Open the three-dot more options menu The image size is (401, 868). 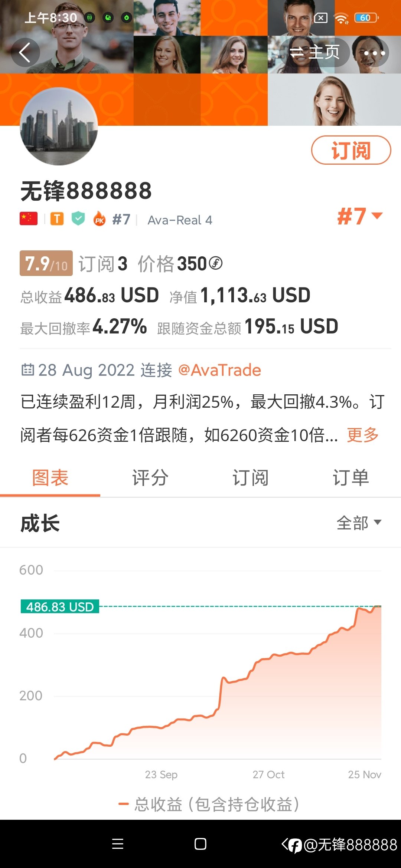click(x=374, y=53)
